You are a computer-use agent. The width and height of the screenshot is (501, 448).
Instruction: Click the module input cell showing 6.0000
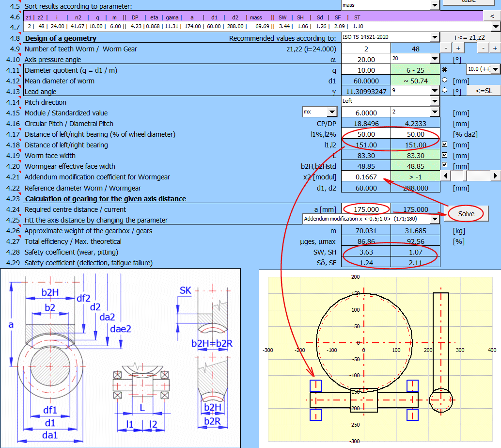pos(366,112)
